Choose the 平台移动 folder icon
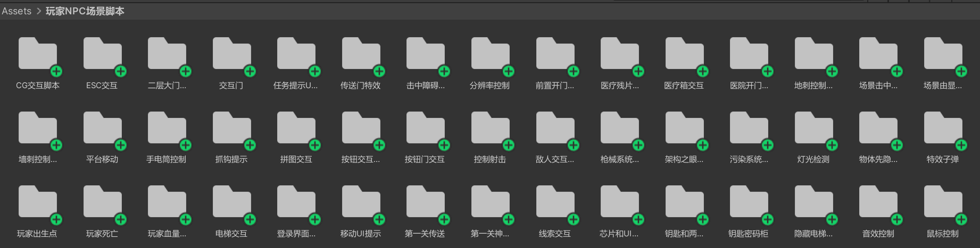 pyautogui.click(x=102, y=127)
